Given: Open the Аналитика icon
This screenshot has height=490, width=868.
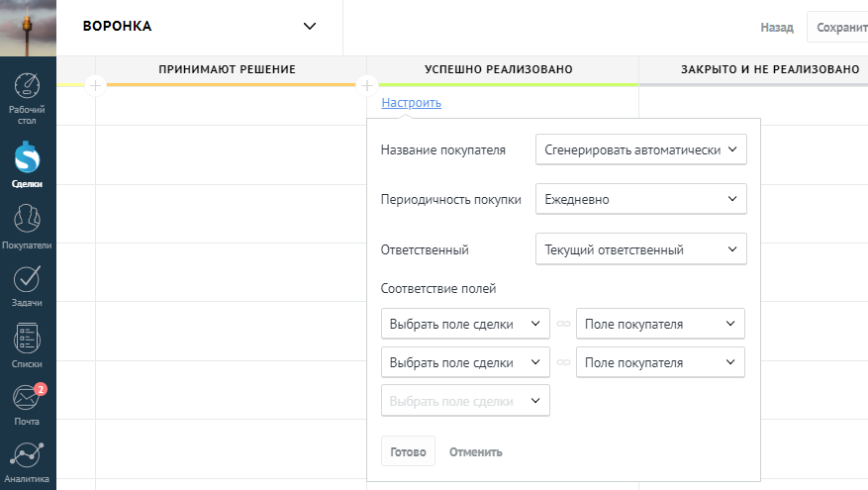Looking at the screenshot, I should [x=28, y=456].
